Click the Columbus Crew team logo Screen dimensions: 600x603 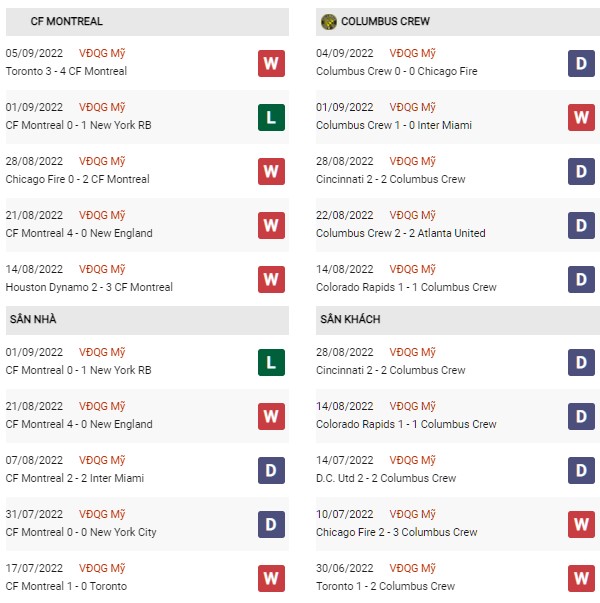(328, 22)
